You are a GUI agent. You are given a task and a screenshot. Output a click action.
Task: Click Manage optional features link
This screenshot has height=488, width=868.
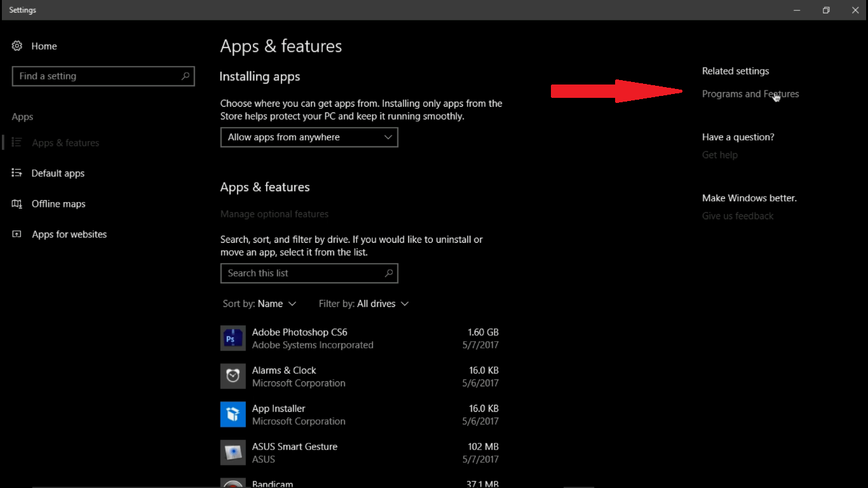click(x=275, y=214)
